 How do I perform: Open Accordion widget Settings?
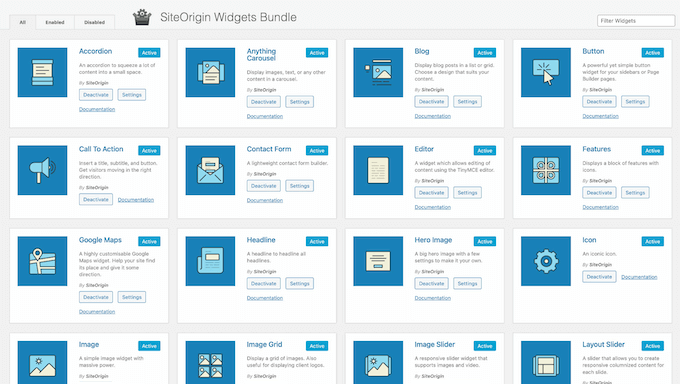tap(132, 95)
